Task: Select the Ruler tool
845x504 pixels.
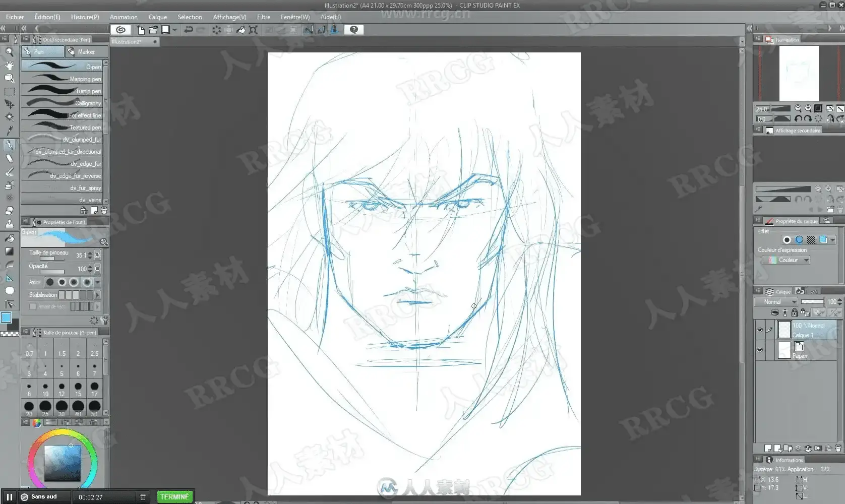Action: (9, 278)
